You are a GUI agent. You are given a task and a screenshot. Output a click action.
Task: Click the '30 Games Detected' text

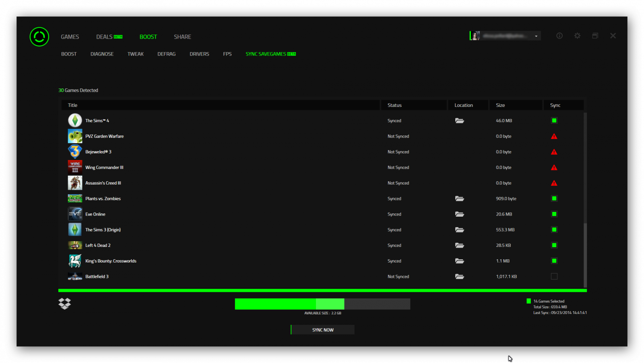pos(78,90)
